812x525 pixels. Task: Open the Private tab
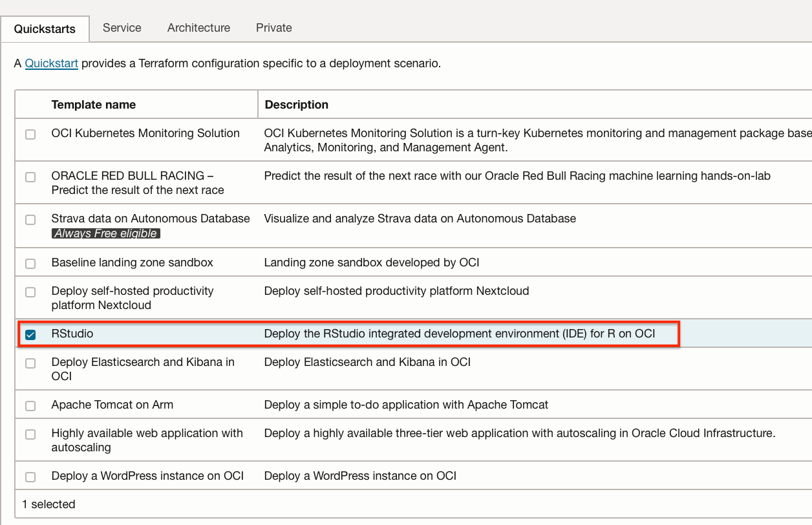(273, 28)
